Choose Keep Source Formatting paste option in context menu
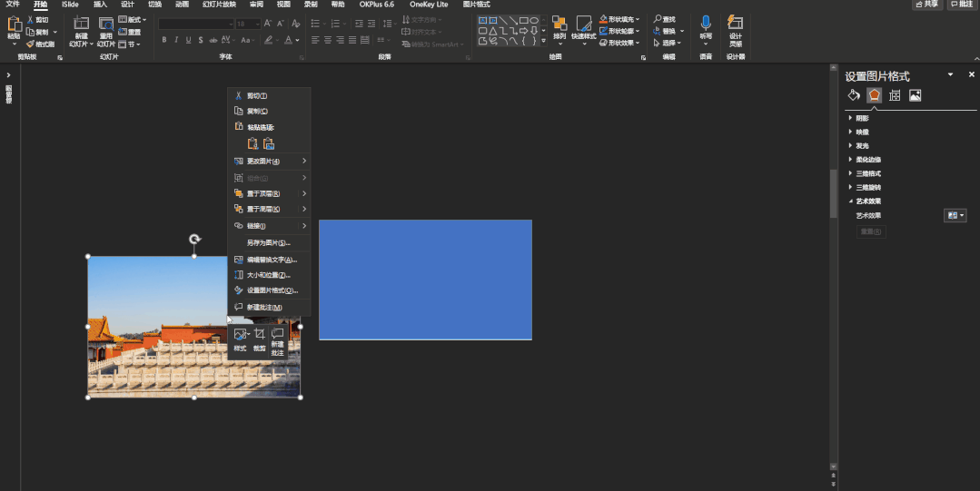980x491 pixels. coord(252,143)
